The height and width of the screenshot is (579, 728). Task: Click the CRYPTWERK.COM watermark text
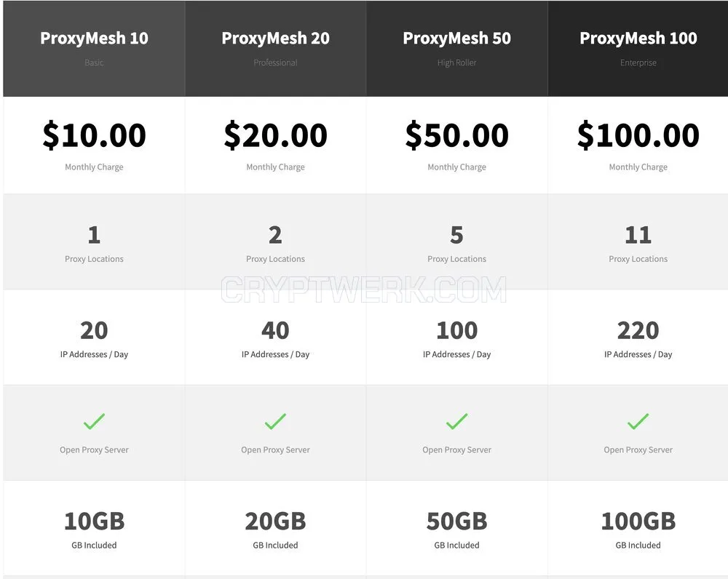363,289
